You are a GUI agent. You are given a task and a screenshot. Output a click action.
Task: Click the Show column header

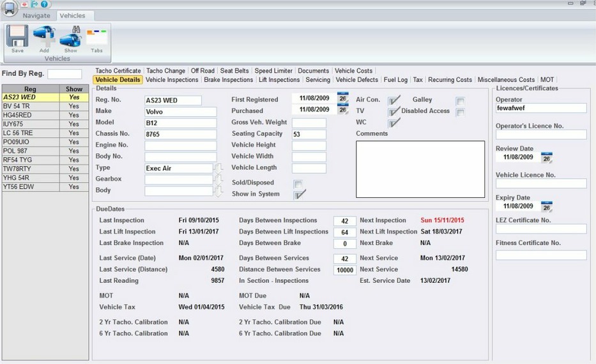point(74,89)
